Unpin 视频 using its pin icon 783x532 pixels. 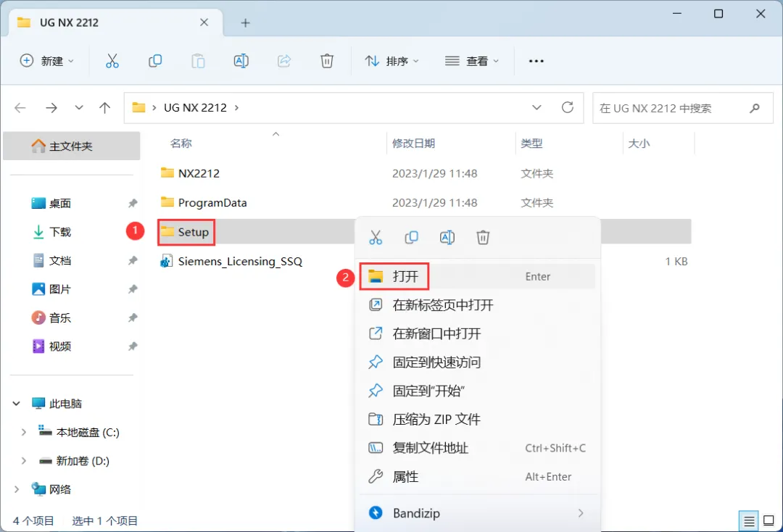click(133, 346)
